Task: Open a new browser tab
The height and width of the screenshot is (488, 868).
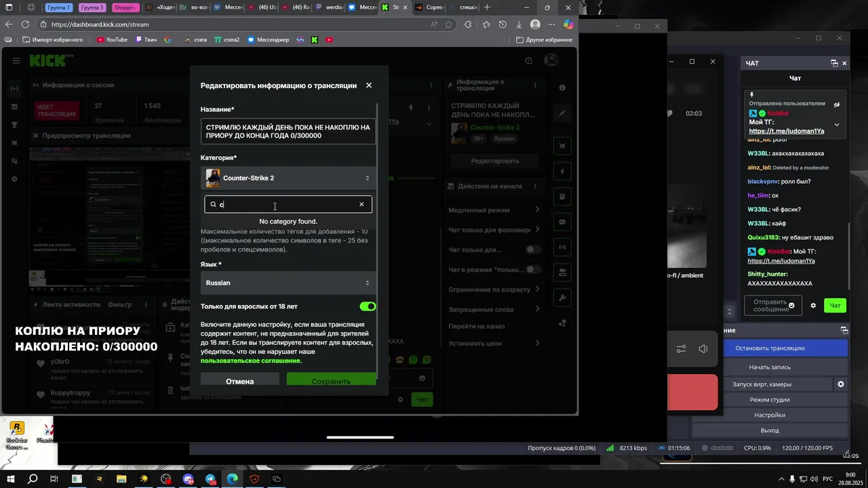Action: point(487,7)
